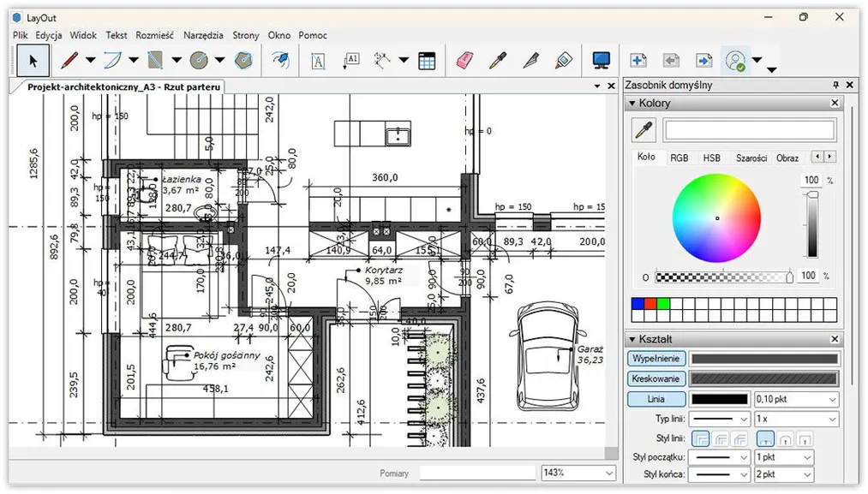The image size is (868, 494).
Task: Click the Add Page toolbar icon
Action: pos(638,61)
